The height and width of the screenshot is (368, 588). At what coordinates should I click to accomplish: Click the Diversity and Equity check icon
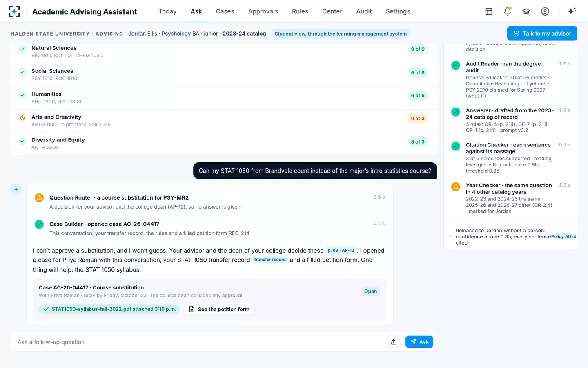[23, 141]
